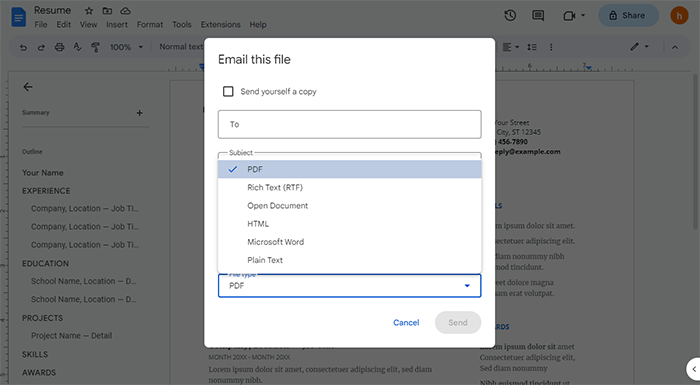700x385 pixels.
Task: Choose Microsoft Word option
Action: click(350, 242)
